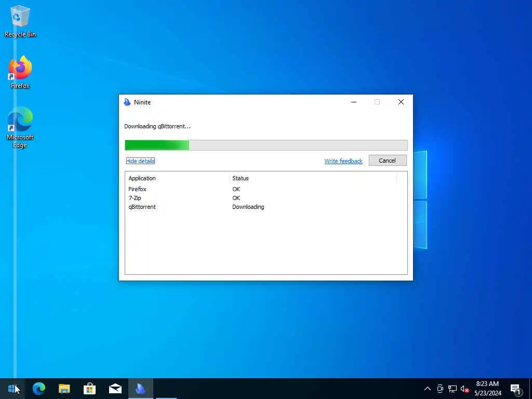Click the 'Downloading qBittorrent...' status message

(157, 126)
